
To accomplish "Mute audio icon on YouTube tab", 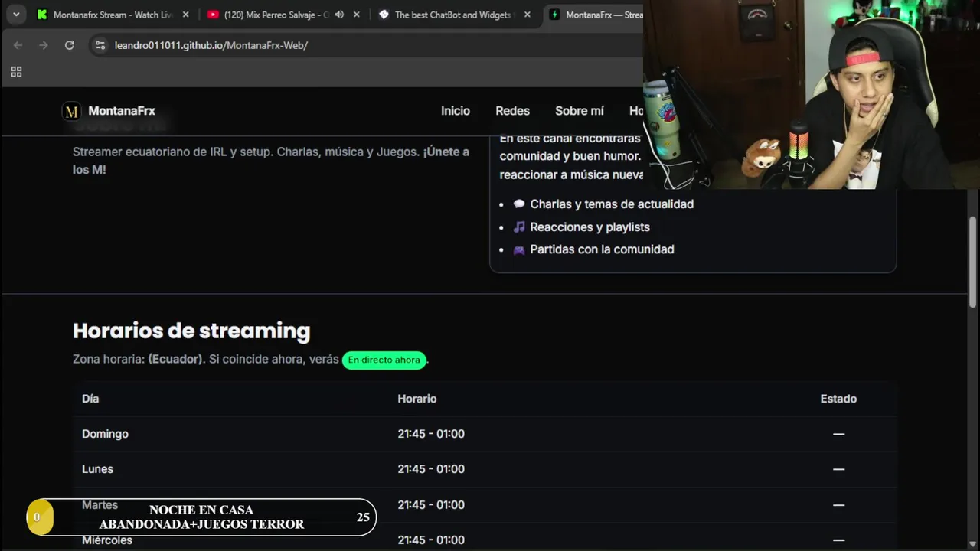I will tap(339, 15).
